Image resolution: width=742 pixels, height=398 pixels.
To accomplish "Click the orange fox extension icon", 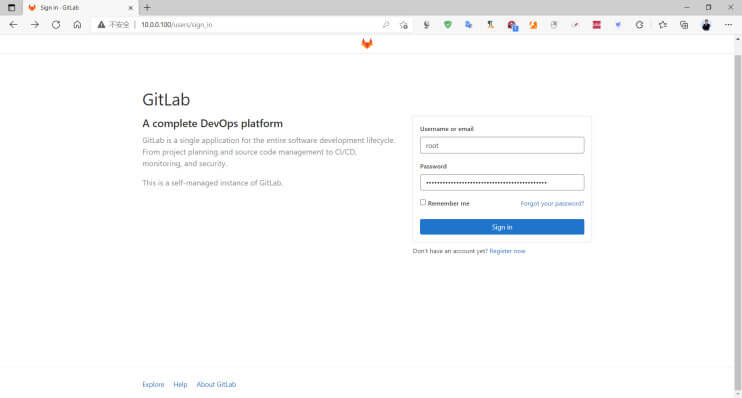I will click(x=533, y=25).
